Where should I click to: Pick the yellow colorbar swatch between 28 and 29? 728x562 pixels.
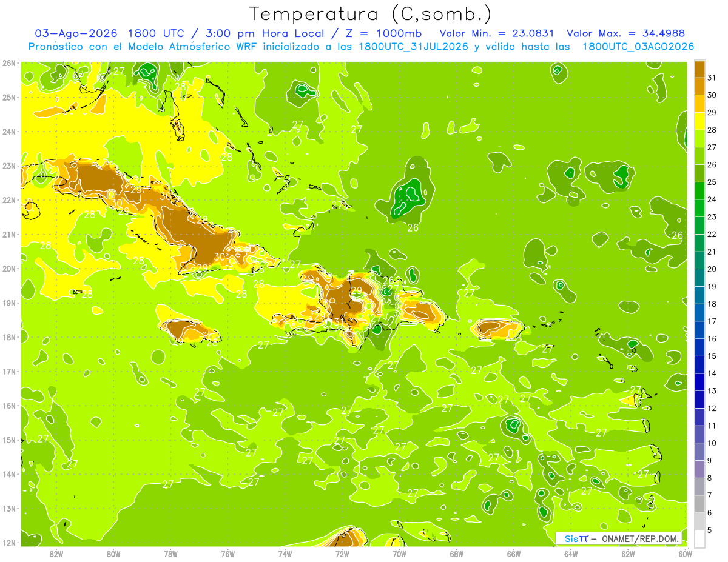click(x=699, y=121)
